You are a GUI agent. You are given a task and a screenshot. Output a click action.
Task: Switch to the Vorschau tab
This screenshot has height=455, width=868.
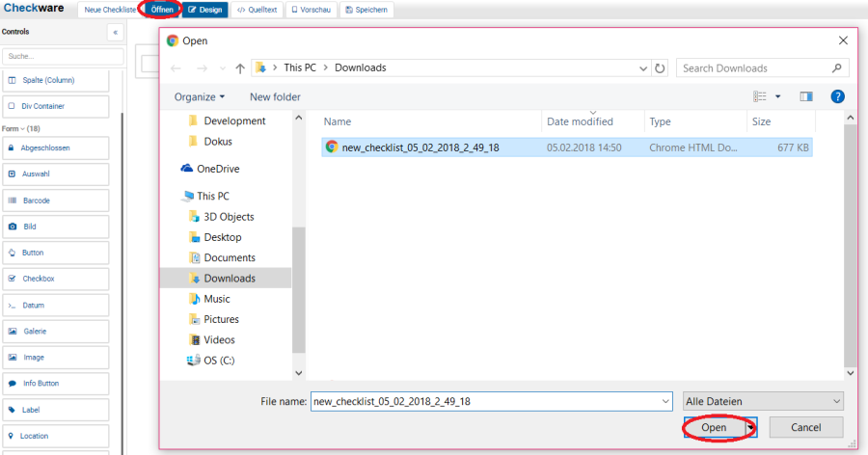tap(312, 10)
